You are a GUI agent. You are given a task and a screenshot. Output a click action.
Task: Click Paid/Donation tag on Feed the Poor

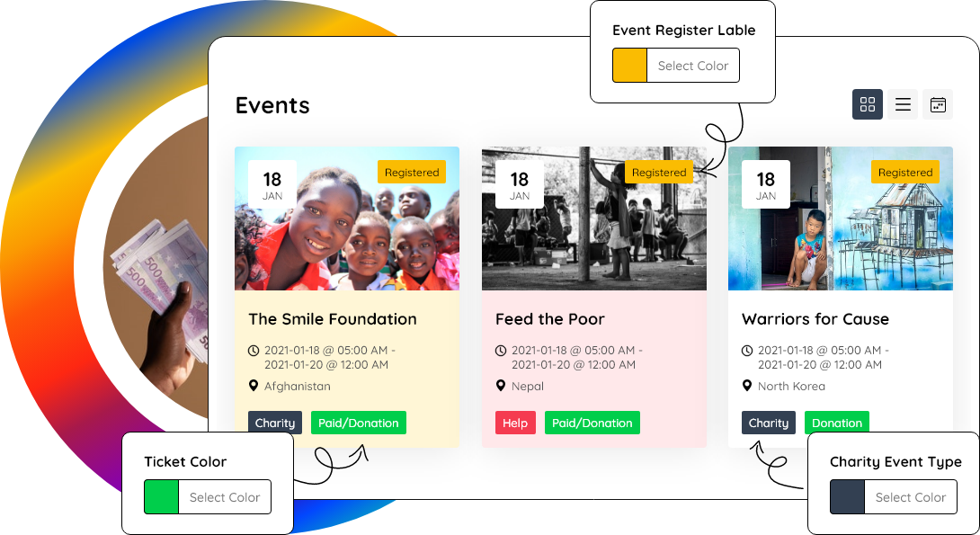(x=592, y=424)
